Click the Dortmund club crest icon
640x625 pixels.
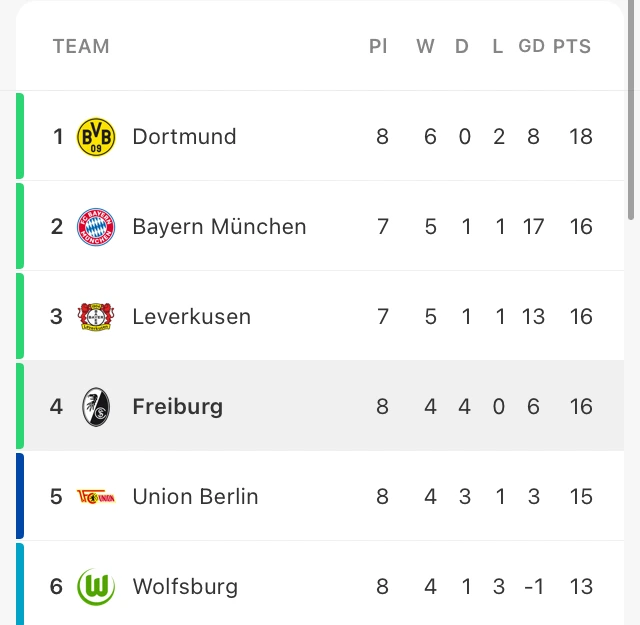96,136
